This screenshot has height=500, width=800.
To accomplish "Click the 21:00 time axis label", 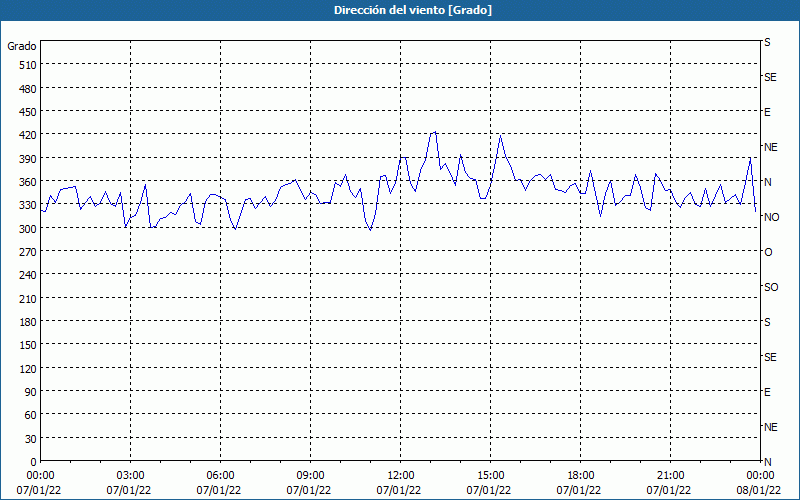I will 670,476.
